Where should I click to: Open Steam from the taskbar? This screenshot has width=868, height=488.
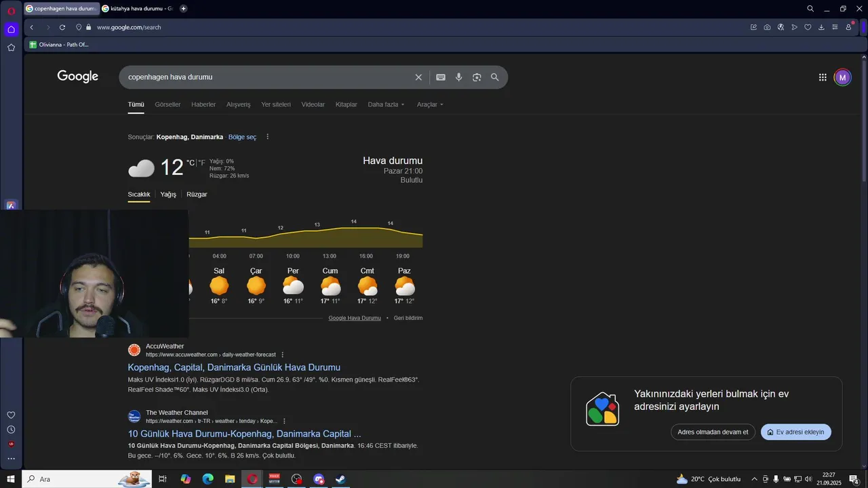coord(340,479)
